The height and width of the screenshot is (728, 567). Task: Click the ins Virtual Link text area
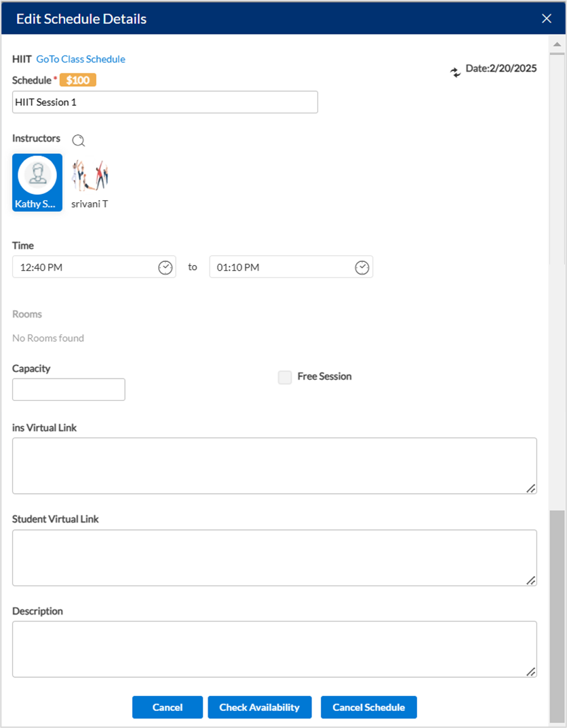click(x=275, y=465)
